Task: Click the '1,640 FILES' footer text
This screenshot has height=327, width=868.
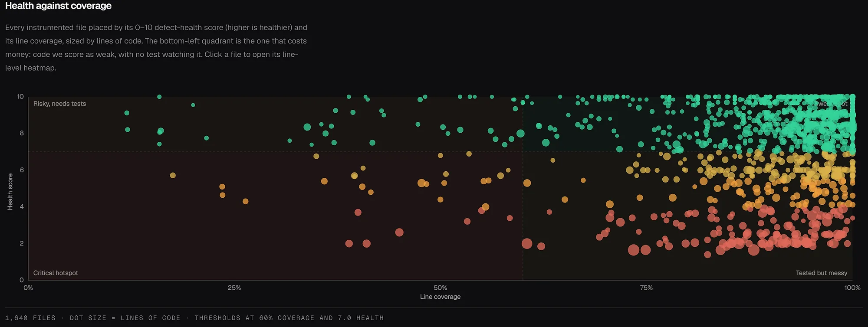Action: [x=30, y=318]
